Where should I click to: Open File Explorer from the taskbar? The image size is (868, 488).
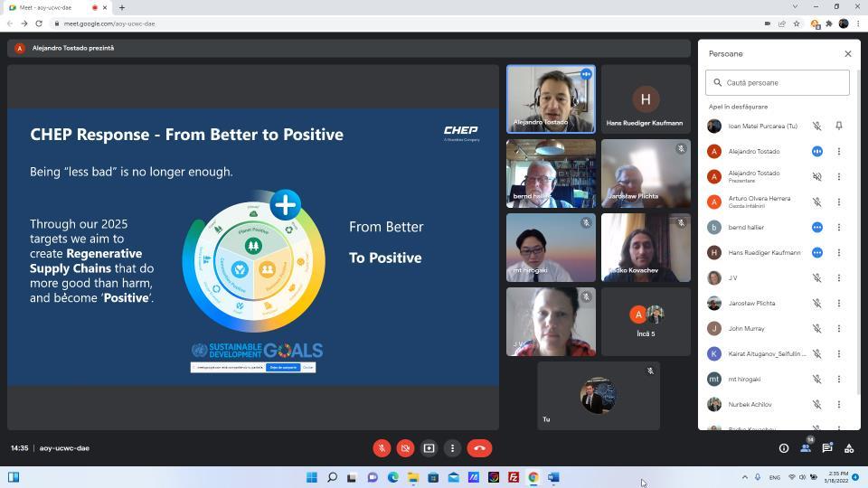point(413,477)
